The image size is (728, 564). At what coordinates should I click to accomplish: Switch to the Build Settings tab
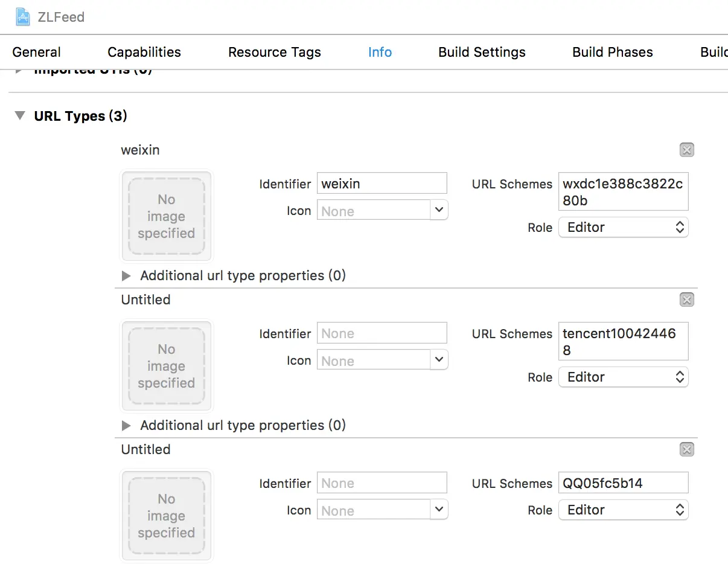[482, 52]
